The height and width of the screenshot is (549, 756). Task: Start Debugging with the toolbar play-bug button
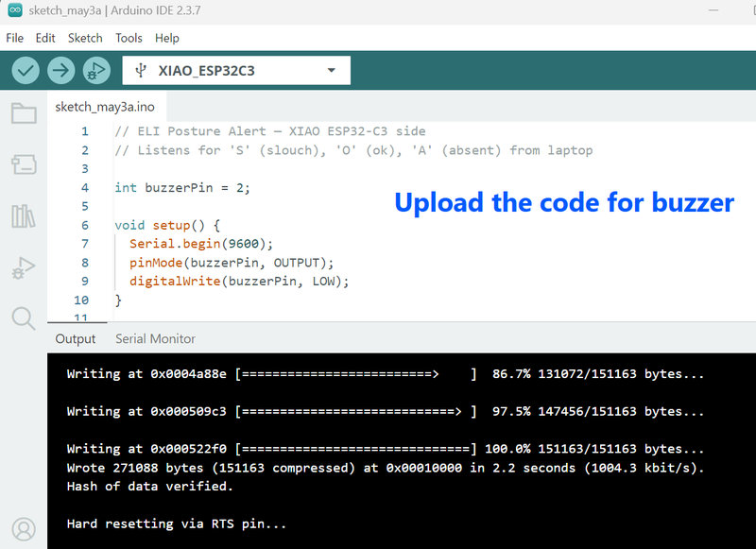96,70
